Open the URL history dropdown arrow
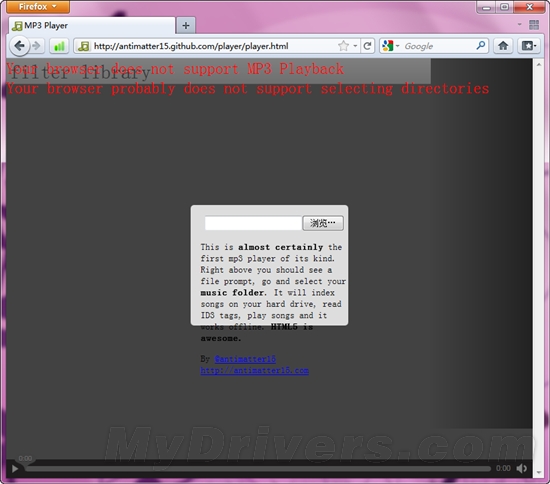This screenshot has height=484, width=550. tap(355, 46)
